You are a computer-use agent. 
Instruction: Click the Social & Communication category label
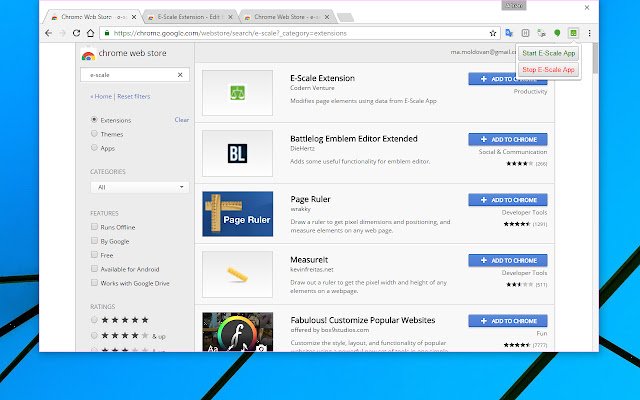coord(513,151)
